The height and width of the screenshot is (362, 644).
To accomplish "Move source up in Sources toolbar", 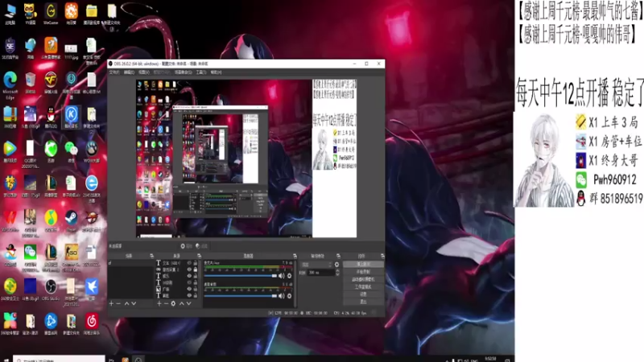I will [x=182, y=304].
